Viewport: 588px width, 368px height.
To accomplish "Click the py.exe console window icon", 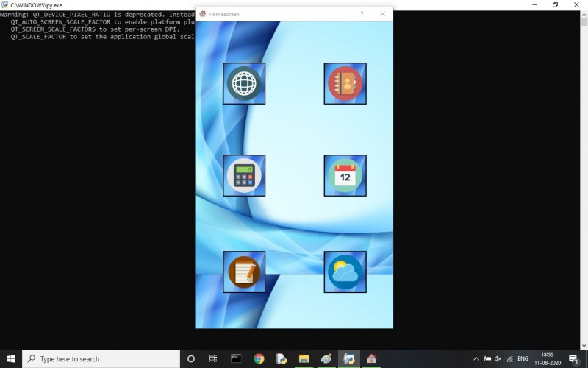I will coord(4,5).
